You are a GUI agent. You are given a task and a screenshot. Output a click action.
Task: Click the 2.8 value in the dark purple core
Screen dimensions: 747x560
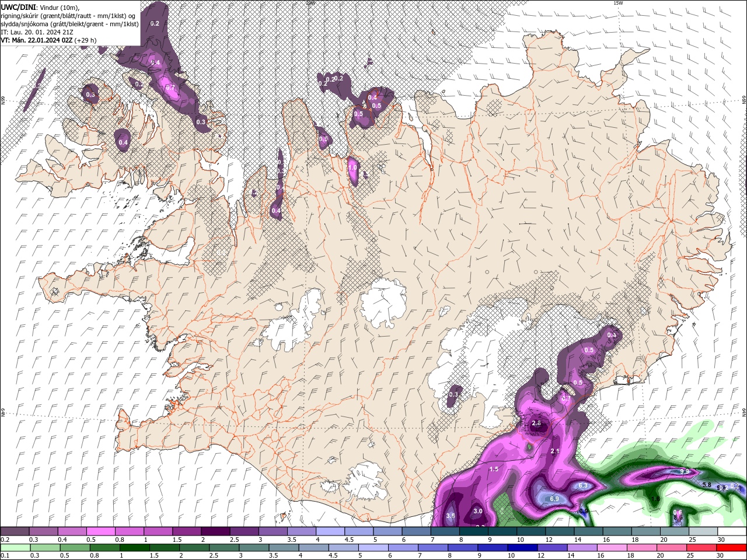click(537, 423)
